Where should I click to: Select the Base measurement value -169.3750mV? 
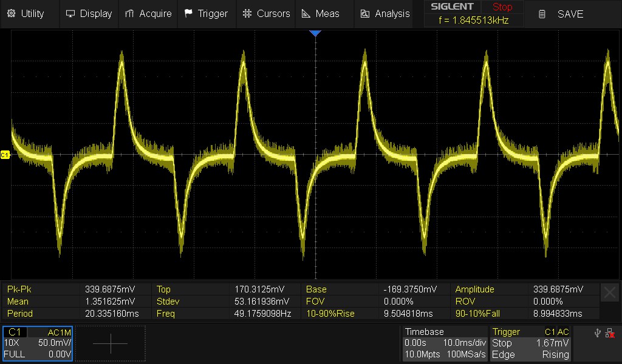pyautogui.click(x=410, y=289)
